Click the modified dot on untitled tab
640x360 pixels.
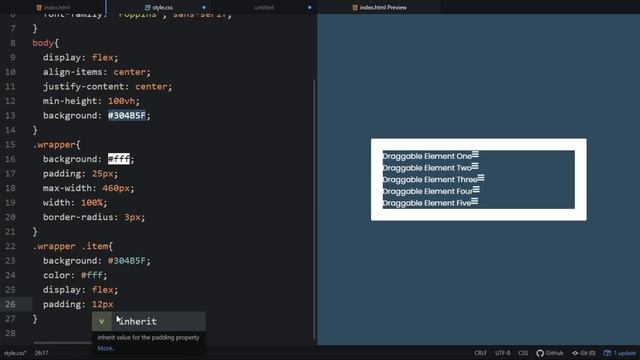(x=309, y=7)
